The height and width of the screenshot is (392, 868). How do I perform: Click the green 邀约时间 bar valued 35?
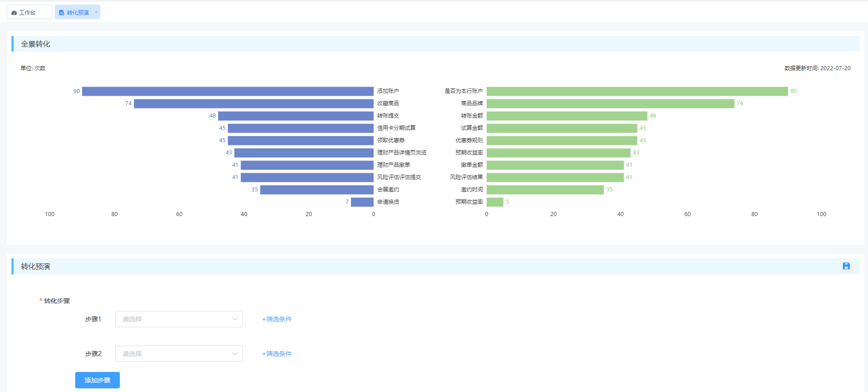(545, 190)
